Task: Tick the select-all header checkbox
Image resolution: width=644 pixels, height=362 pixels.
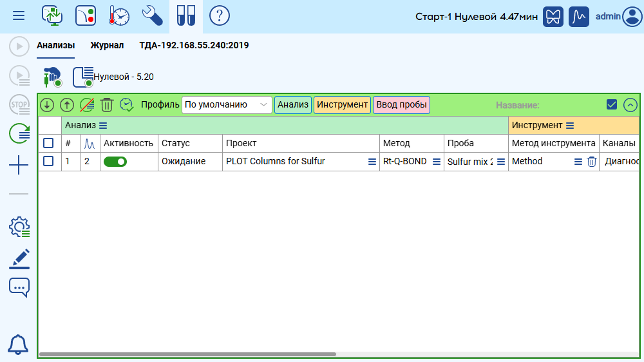Action: coord(48,143)
